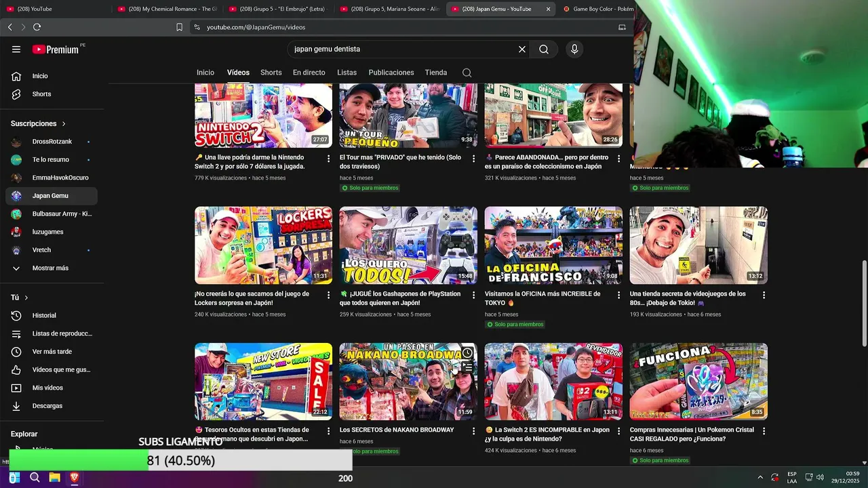Open options menu for Tour mas PRIVADO video
This screenshot has height=488, width=868.
tap(474, 158)
